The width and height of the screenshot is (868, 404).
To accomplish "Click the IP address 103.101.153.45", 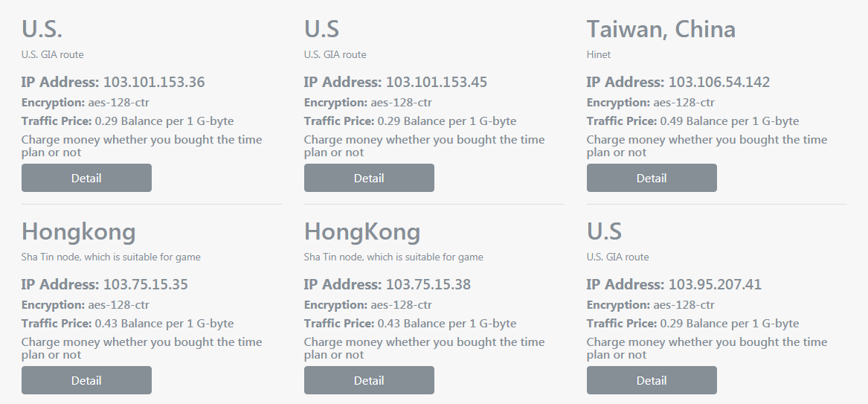I will coord(436,82).
